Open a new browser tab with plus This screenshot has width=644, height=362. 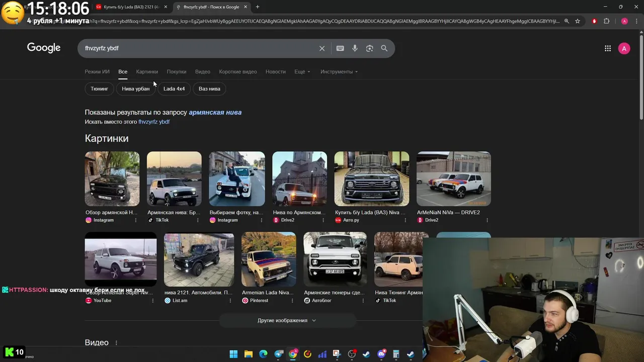coord(258,7)
